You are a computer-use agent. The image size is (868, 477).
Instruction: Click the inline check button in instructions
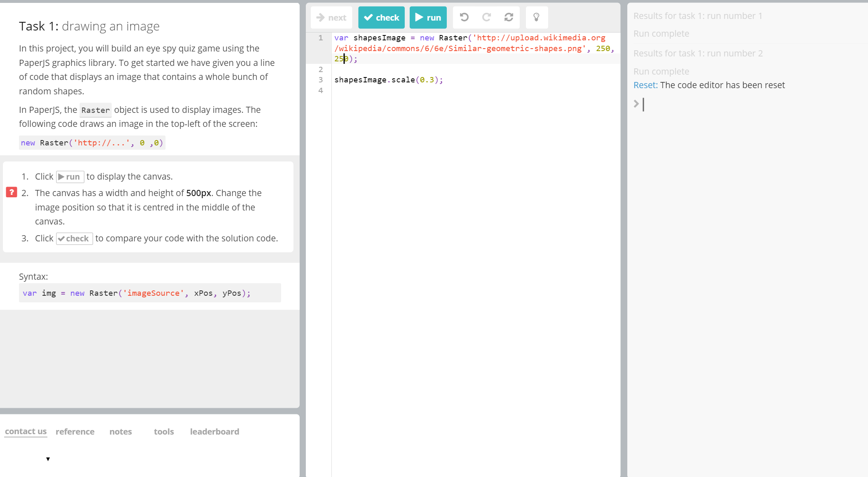pyautogui.click(x=74, y=238)
